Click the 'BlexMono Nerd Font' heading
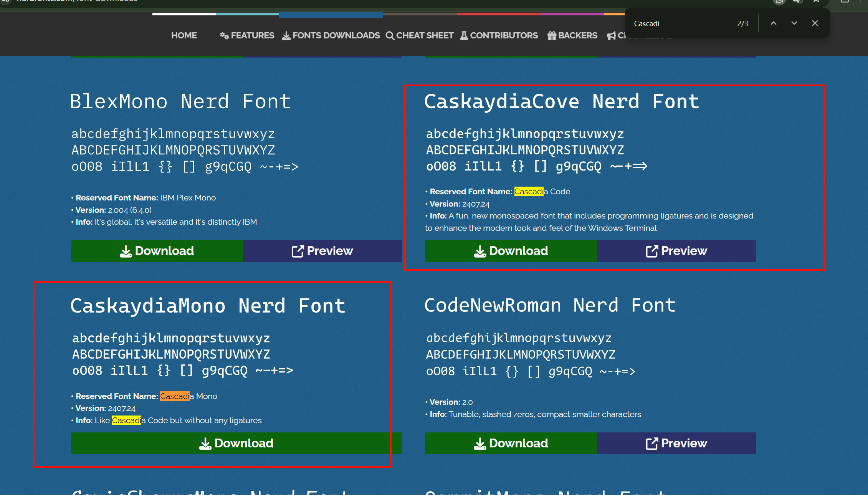This screenshot has width=868, height=495. (180, 101)
